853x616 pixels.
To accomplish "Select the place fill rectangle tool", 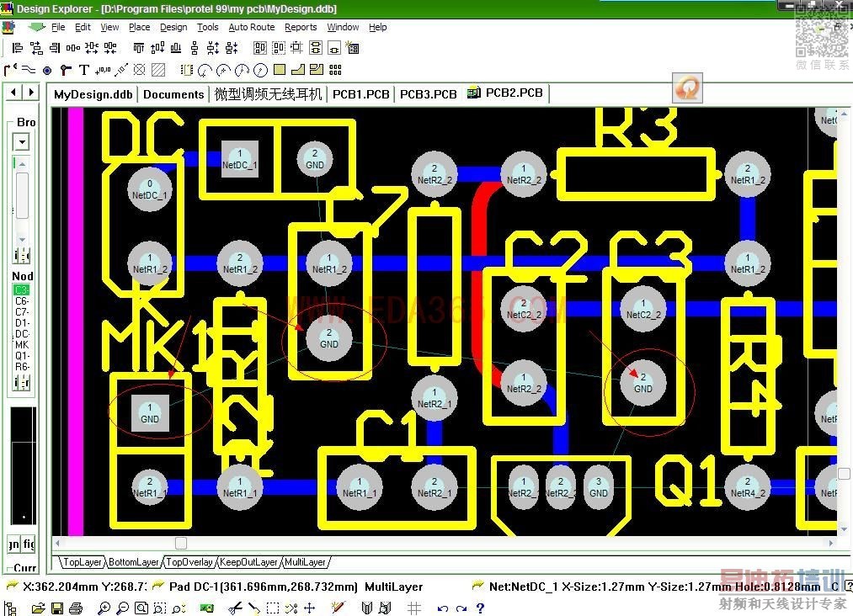I will click(x=280, y=70).
